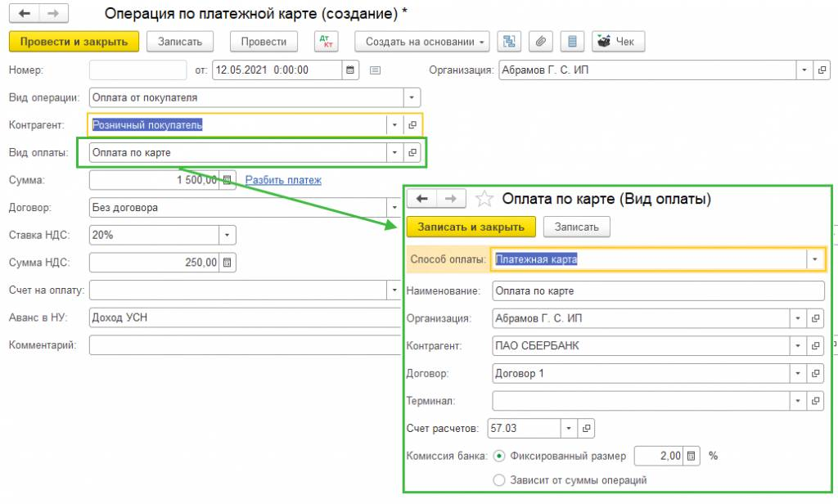Image resolution: width=838 pixels, height=504 pixels.
Task: Open calculator for bank commission value
Action: [x=691, y=456]
